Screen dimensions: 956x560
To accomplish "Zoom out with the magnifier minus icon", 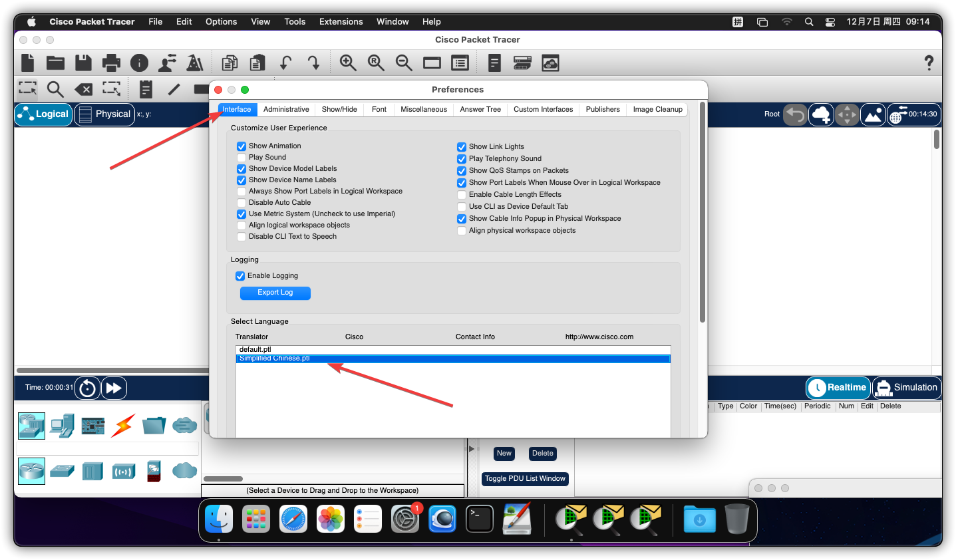I will 404,63.
